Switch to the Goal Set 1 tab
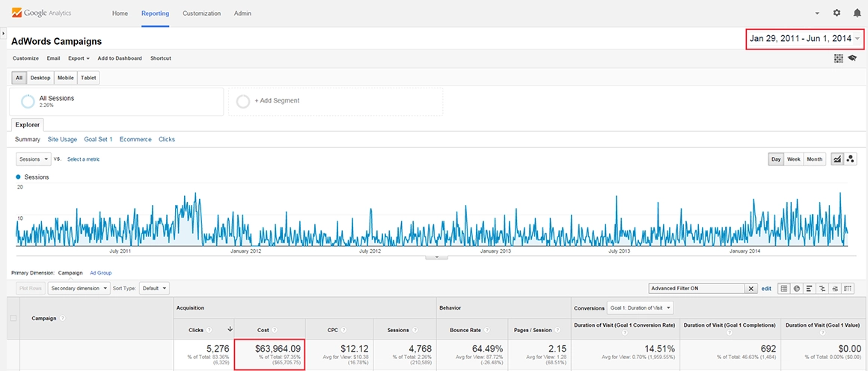The image size is (868, 371). coord(98,140)
